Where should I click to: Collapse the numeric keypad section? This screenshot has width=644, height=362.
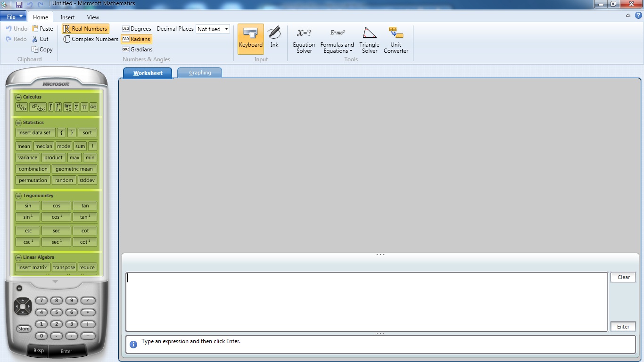19,288
